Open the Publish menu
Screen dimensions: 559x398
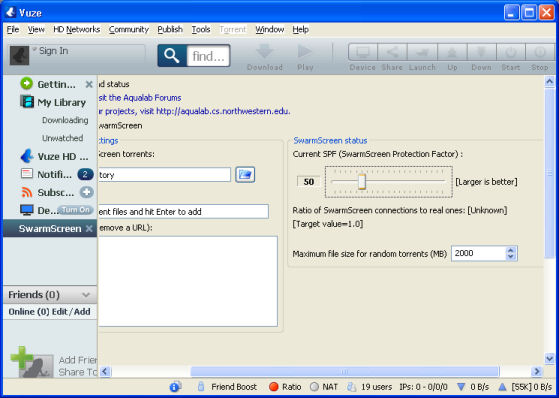[170, 30]
